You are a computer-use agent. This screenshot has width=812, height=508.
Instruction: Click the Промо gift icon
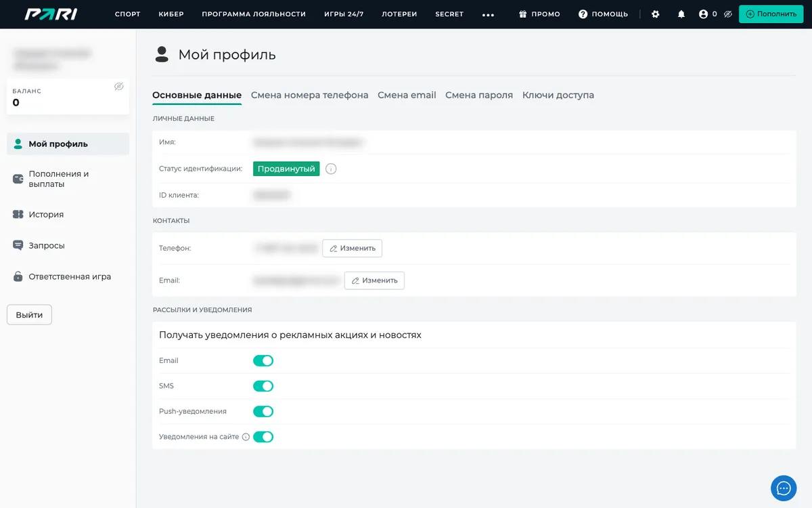[522, 14]
